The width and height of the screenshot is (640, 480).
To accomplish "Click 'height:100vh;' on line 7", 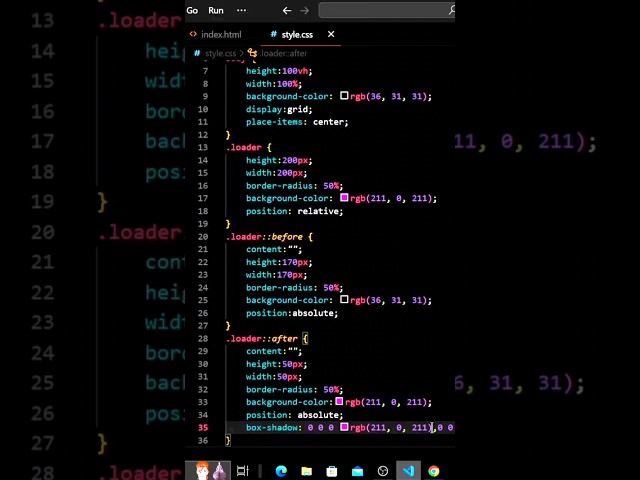I will (279, 71).
